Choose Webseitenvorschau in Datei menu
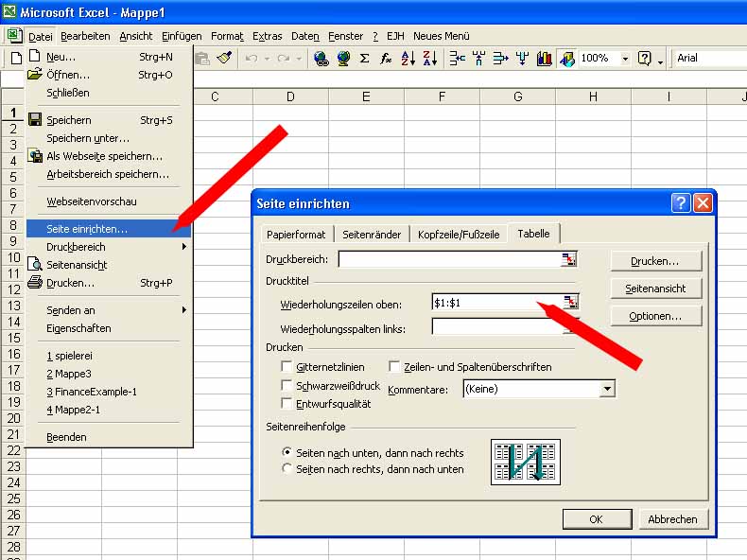 pyautogui.click(x=109, y=201)
